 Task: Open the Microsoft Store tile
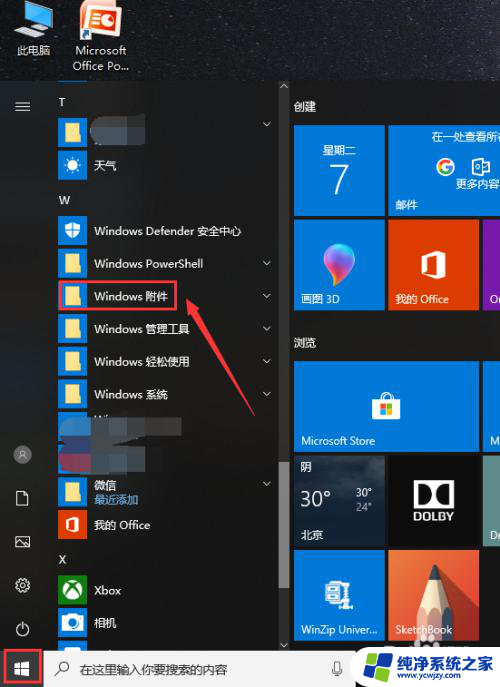click(x=387, y=406)
